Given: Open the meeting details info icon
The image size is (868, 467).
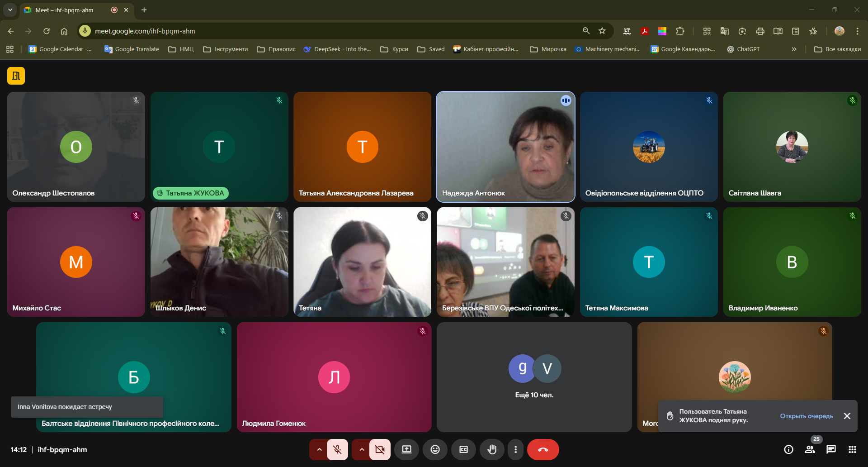Looking at the screenshot, I should coord(788,449).
